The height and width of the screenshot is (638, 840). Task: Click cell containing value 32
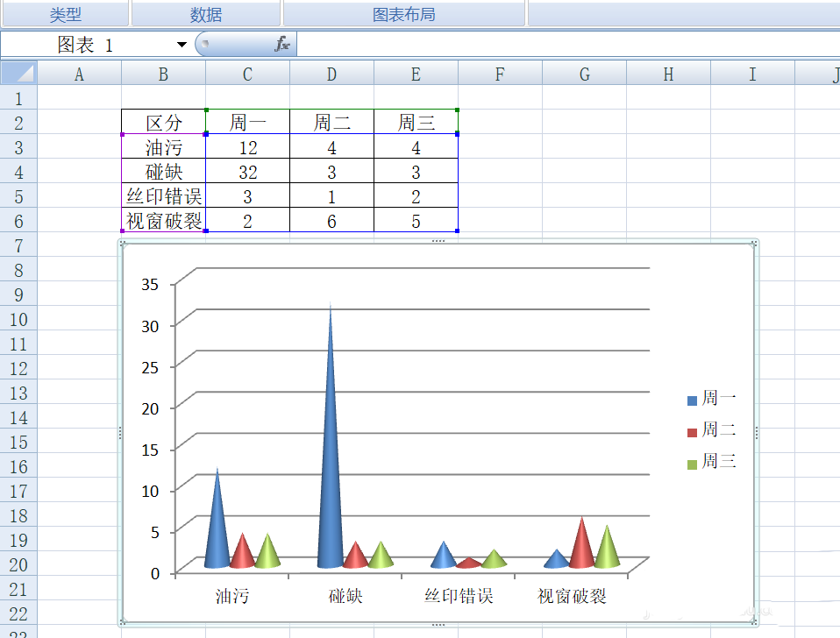pyautogui.click(x=246, y=171)
